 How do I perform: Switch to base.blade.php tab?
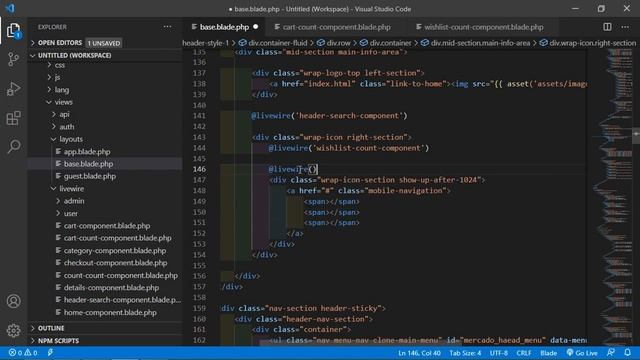pos(224,27)
